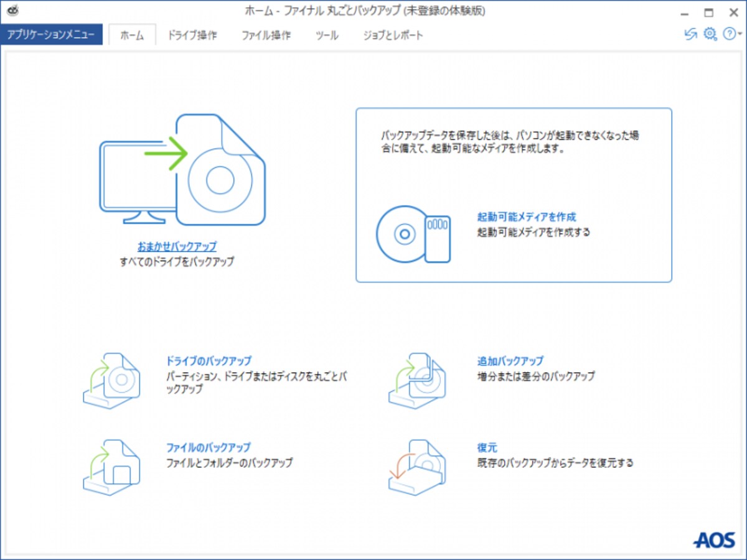Click the description starting パーティション、ドライブまたは
Screen dimensions: 747x560
click(256, 383)
